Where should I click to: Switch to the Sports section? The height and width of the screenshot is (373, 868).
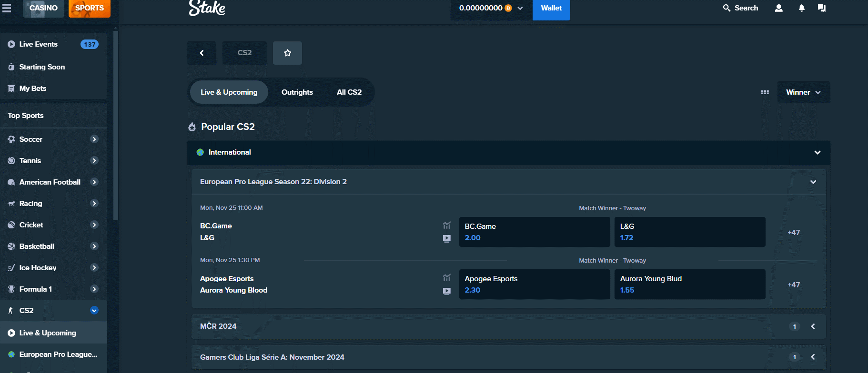coord(90,8)
